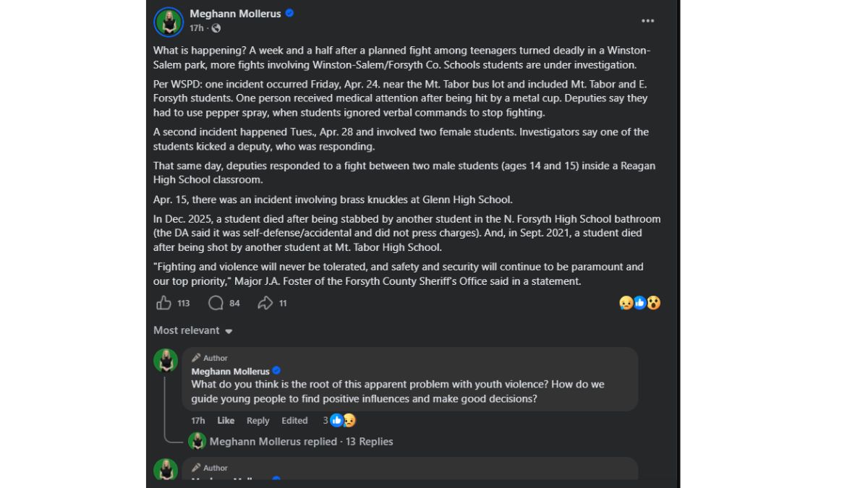The image size is (868, 488).
Task: Open comments via speech bubble icon
Action: pos(216,303)
